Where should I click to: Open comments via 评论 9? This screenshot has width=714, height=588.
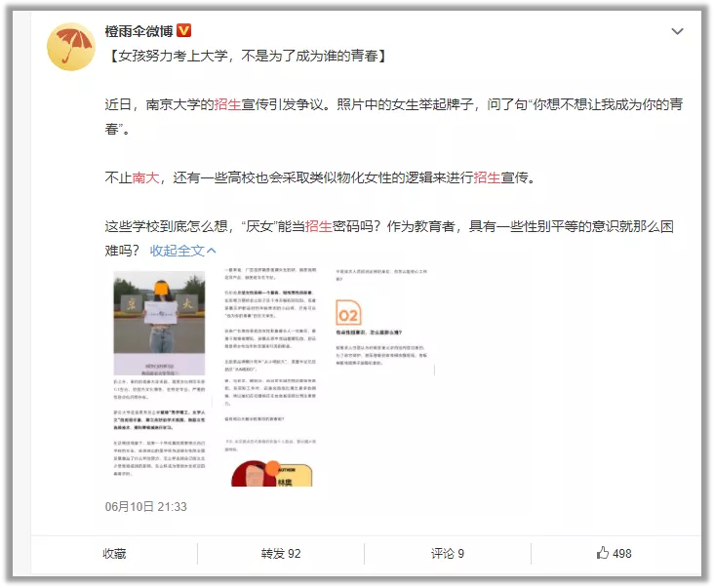coord(447,553)
